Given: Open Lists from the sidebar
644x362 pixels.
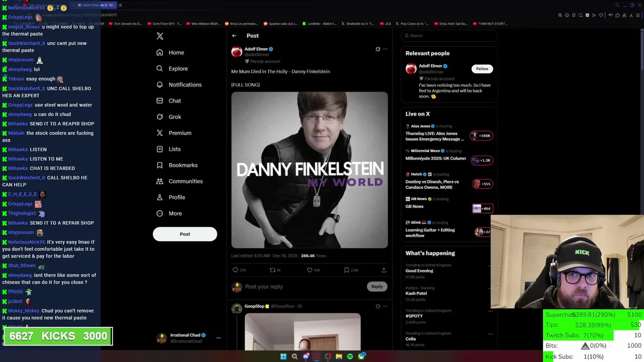Looking at the screenshot, I should (169, 149).
